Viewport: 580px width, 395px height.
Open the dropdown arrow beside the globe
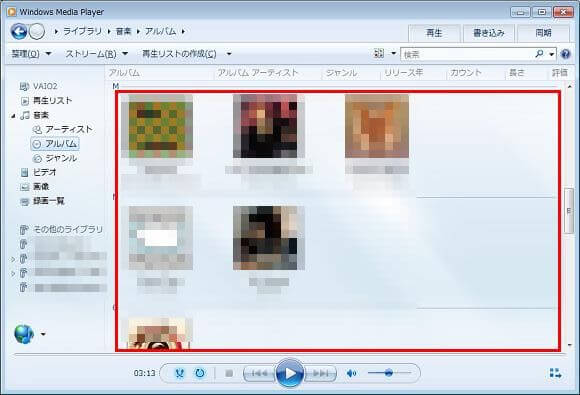(x=43, y=334)
